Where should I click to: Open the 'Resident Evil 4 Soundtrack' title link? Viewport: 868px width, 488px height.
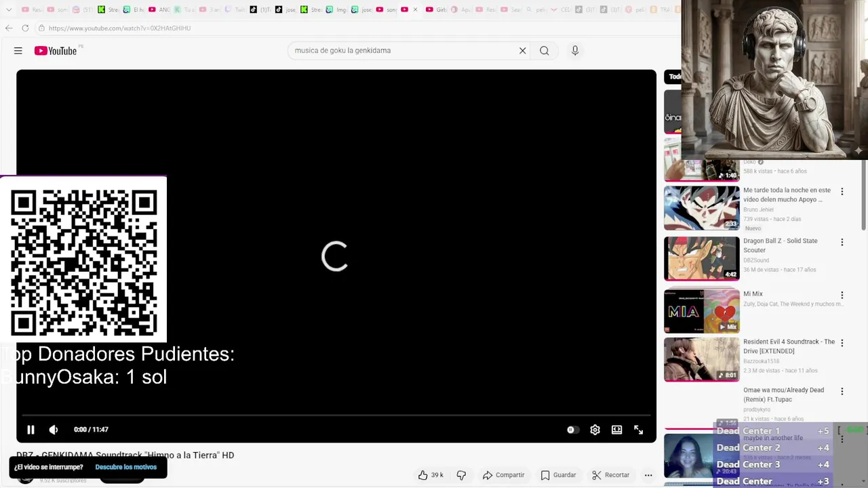point(789,346)
